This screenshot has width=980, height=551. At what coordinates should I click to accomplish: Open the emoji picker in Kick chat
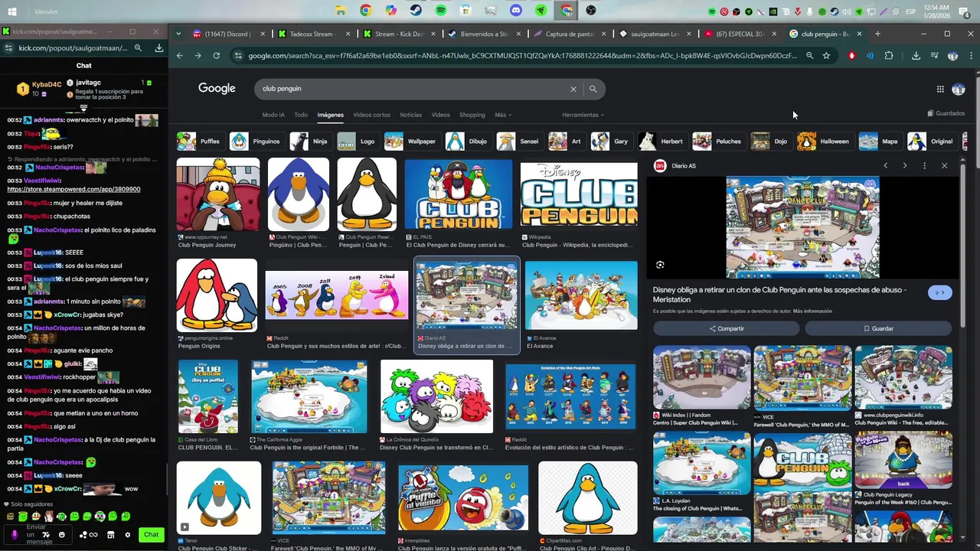[x=62, y=535]
